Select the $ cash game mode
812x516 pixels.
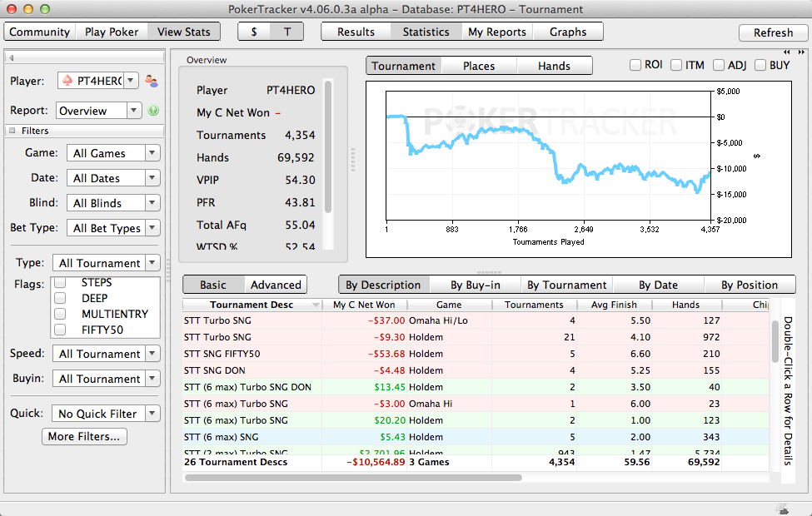[254, 32]
